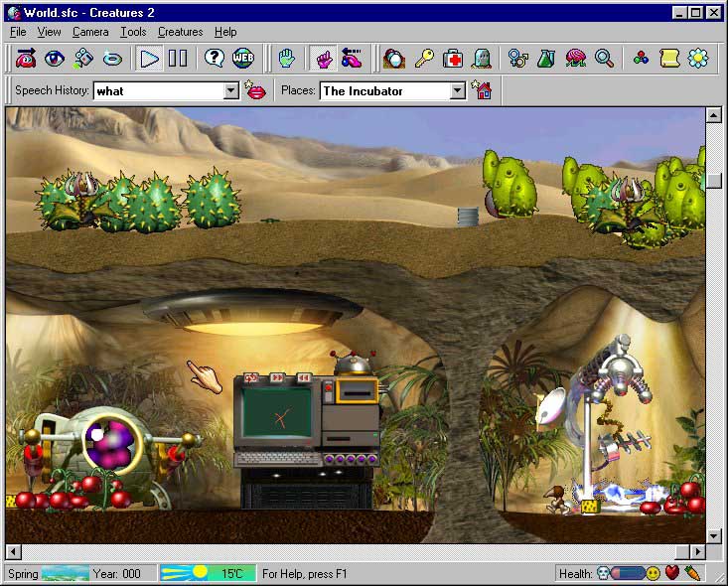Open the pink brain neuroscience kit

tap(576, 59)
